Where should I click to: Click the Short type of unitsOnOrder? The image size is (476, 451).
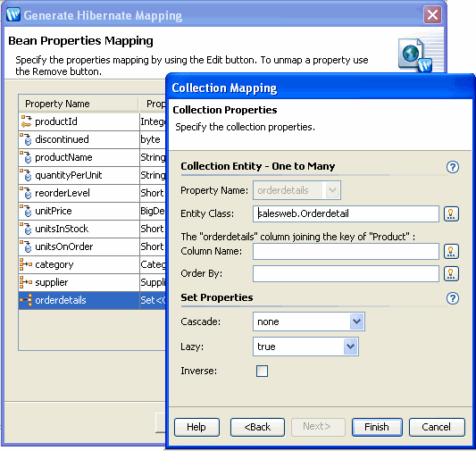(152, 246)
